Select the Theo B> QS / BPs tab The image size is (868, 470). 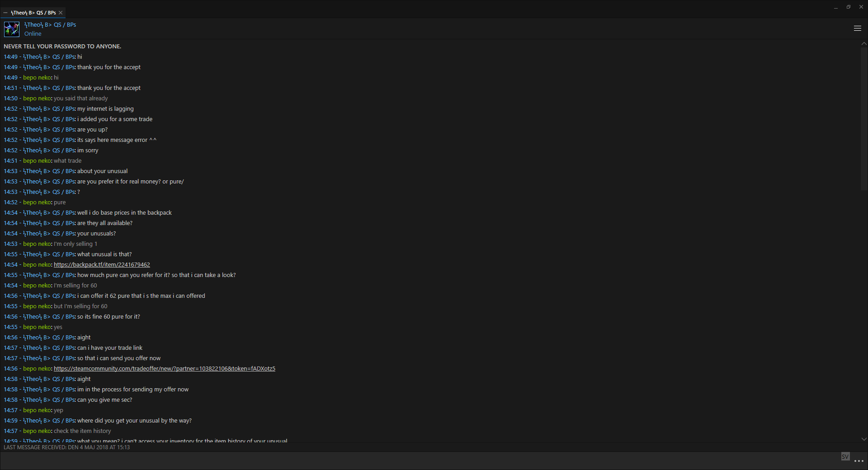click(33, 13)
